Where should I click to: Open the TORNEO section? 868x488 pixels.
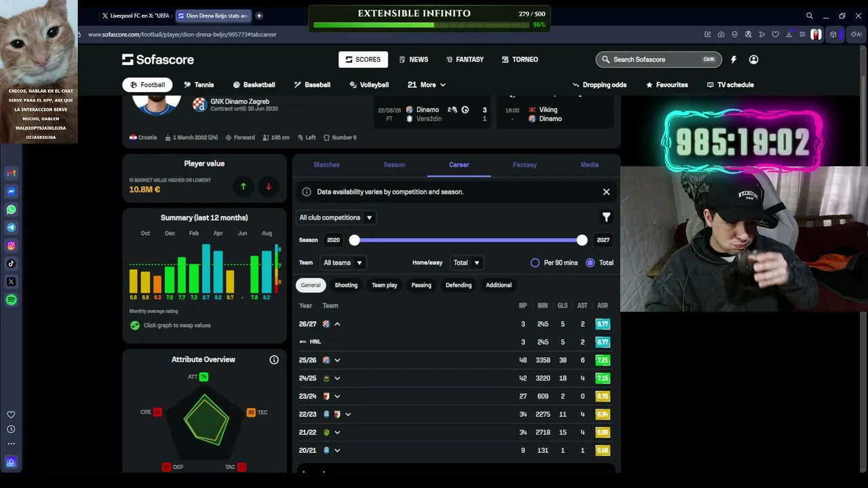click(520, 60)
